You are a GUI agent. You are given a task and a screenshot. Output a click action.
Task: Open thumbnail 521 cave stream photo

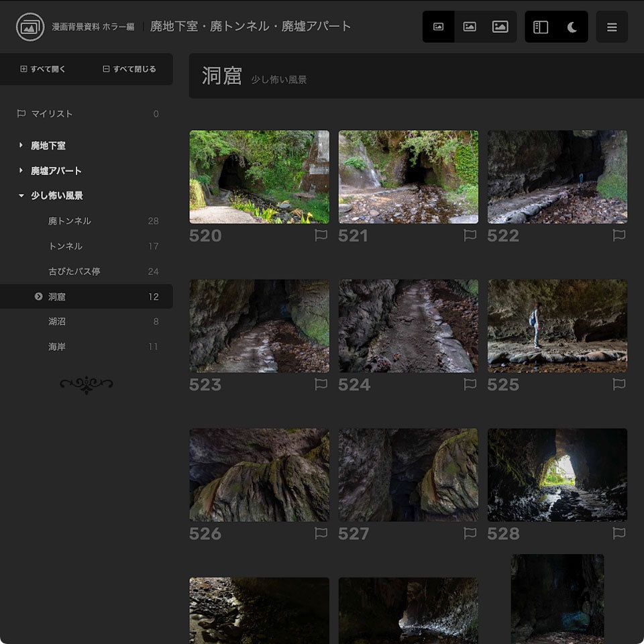pos(409,177)
